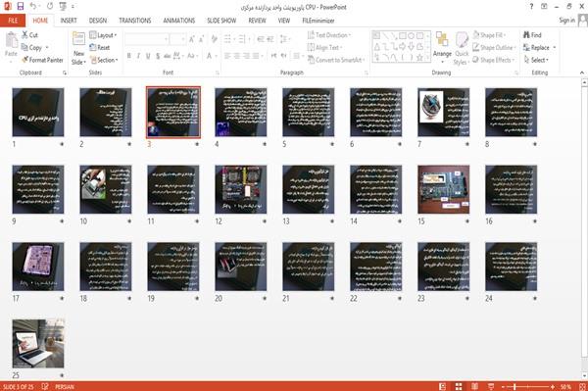Click Decrease Font Size icon
Screen dimensions: 588x391
(x=201, y=39)
